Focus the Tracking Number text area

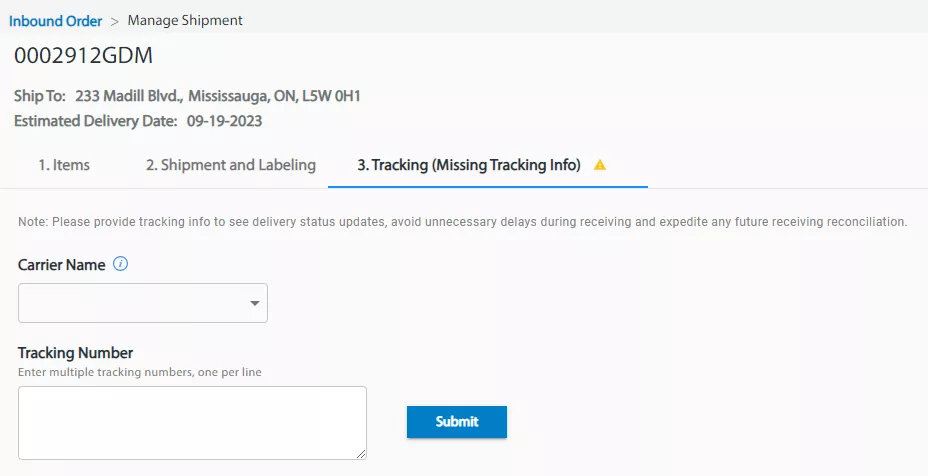coord(192,423)
